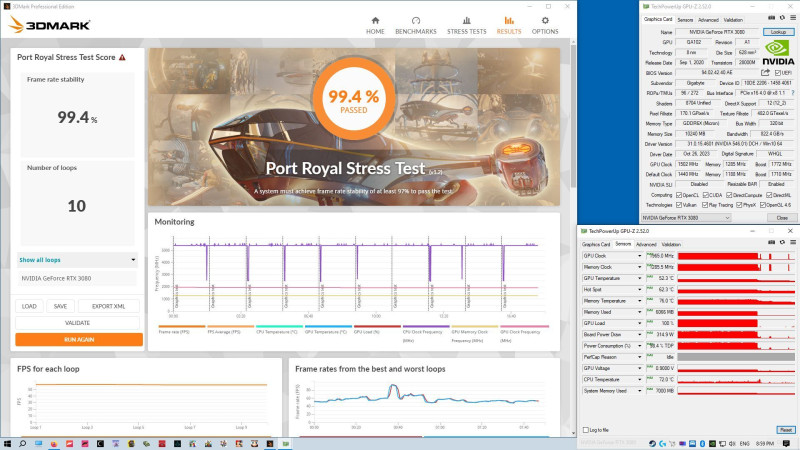
Task: Switch to Advanced tab in GPU-Z Sensors window
Action: pos(646,244)
